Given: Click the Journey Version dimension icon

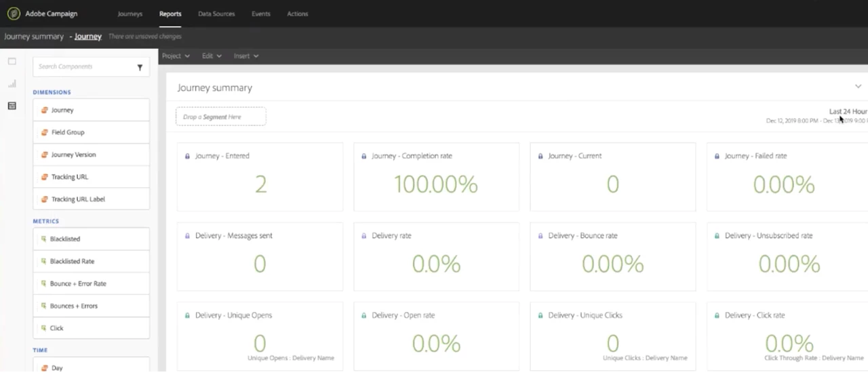Looking at the screenshot, I should point(45,155).
